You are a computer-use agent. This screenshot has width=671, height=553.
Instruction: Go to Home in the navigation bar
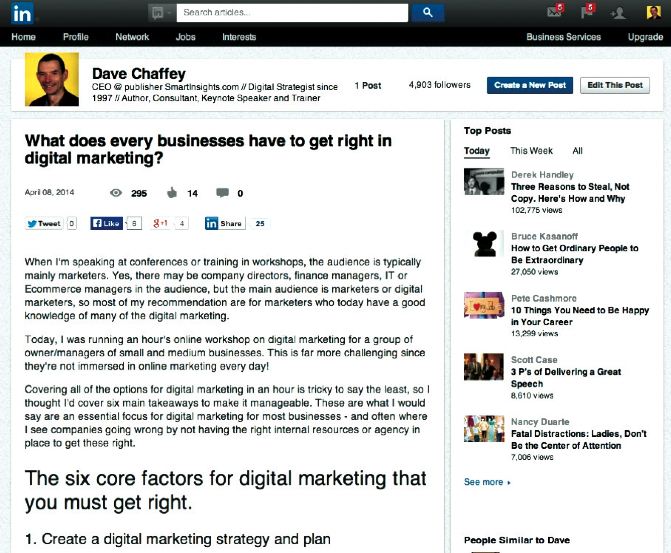[x=24, y=37]
